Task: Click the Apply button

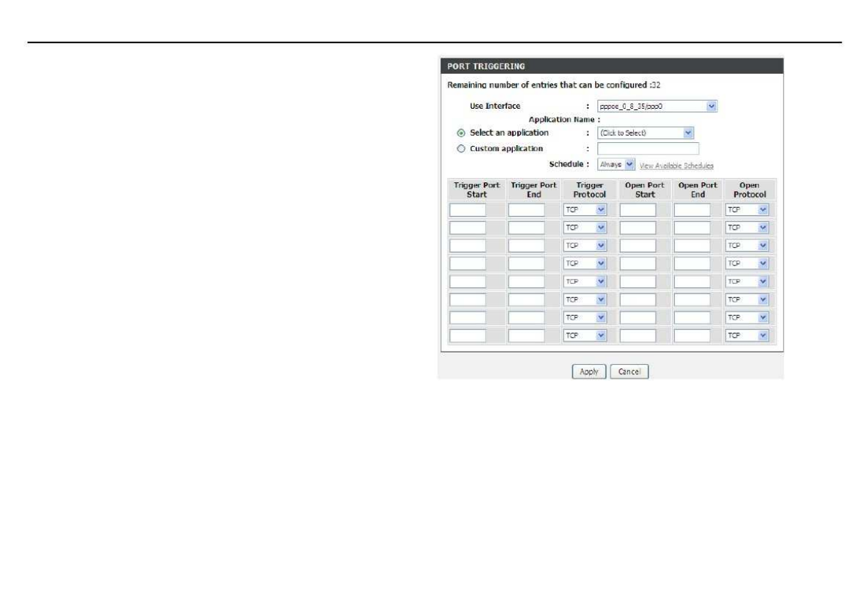Action: pyautogui.click(x=589, y=371)
